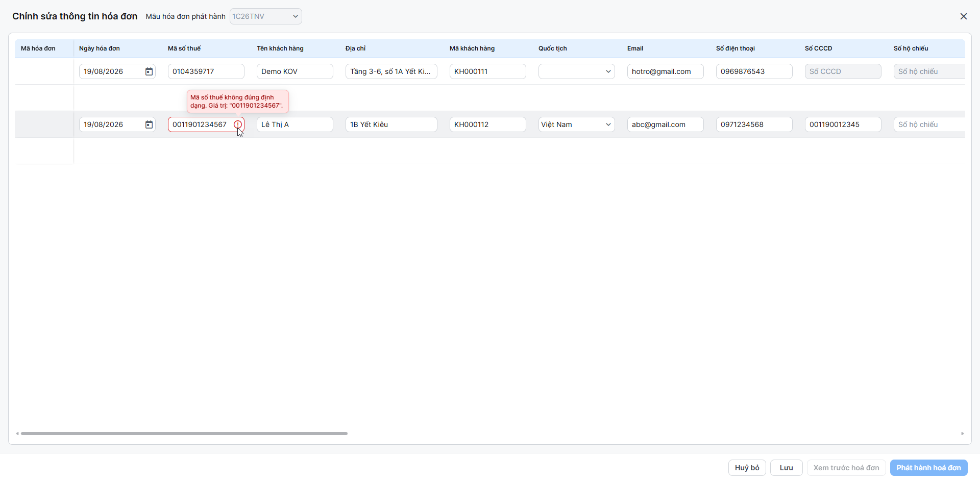Click the Chỉnh sửa thông tin hóa đơn title
The image size is (980, 482).
pyautogui.click(x=75, y=16)
